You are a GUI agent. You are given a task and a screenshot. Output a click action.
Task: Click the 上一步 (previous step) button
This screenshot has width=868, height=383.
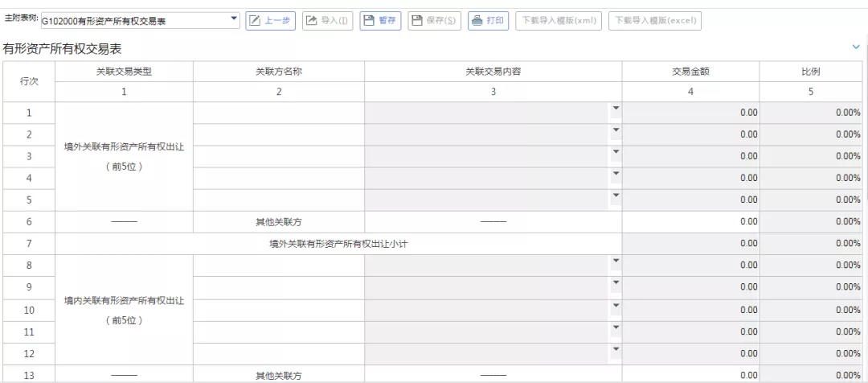(270, 20)
